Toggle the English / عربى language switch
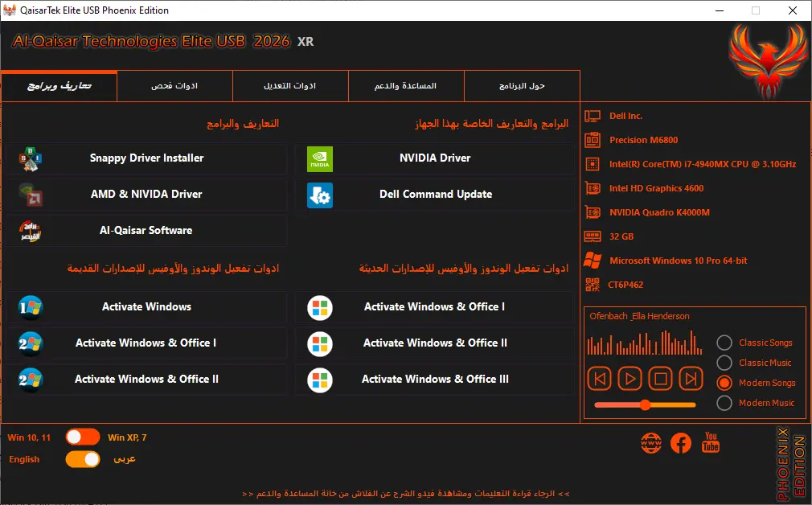This screenshot has height=505, width=812. [x=83, y=459]
